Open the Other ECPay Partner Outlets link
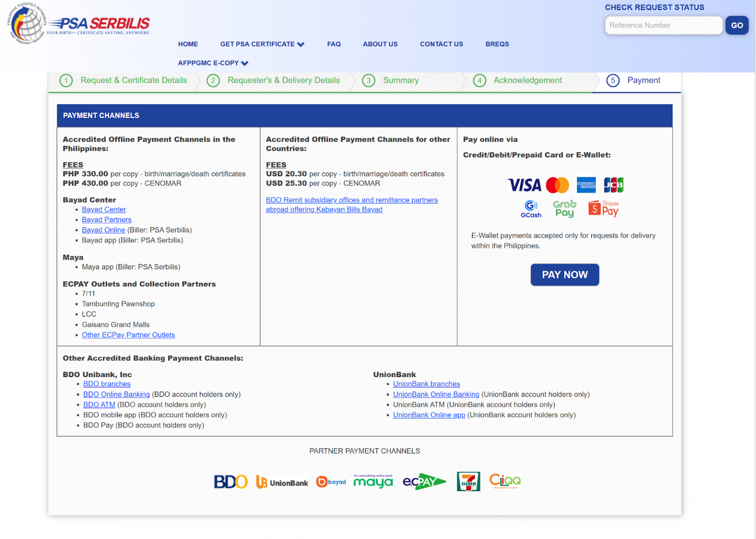The image size is (756, 539). point(128,335)
